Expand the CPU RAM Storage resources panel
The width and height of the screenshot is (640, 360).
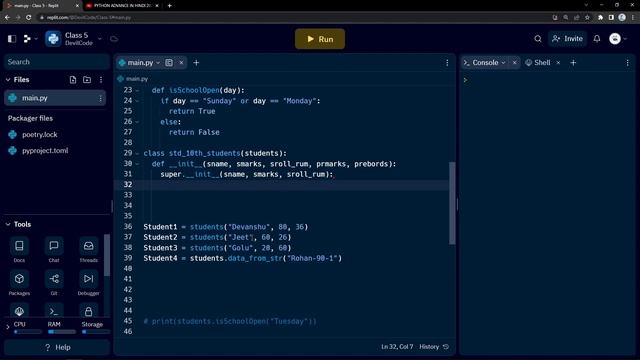click(x=8, y=327)
